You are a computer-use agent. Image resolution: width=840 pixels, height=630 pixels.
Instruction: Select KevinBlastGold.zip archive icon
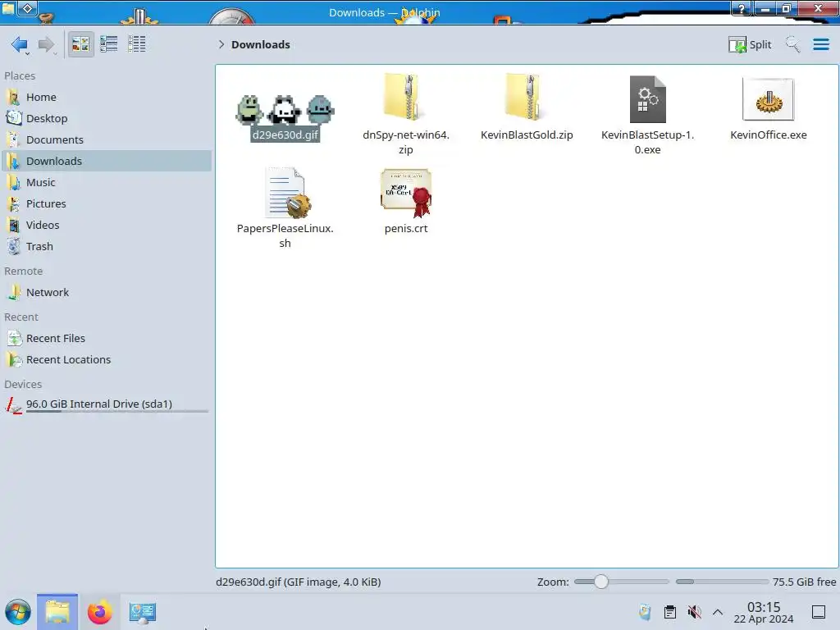point(527,98)
